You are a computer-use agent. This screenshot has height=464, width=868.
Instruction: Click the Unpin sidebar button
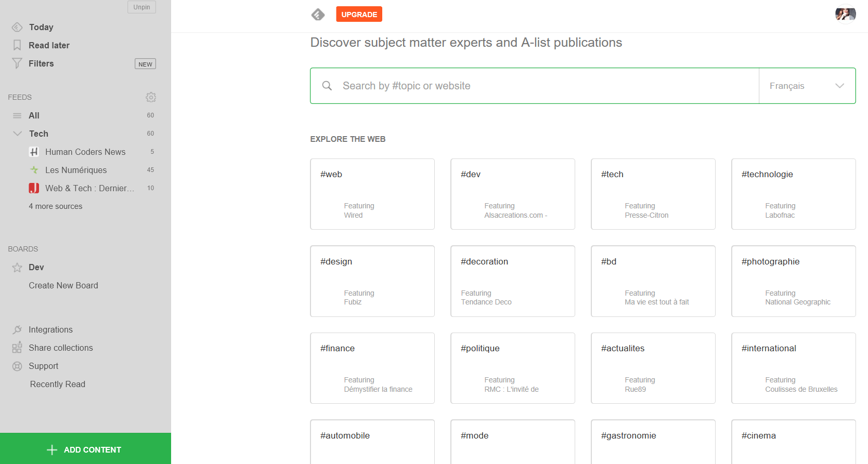pyautogui.click(x=141, y=7)
